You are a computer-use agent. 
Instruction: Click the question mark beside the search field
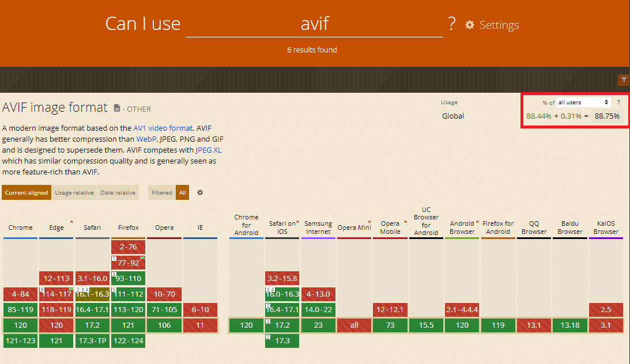452,24
